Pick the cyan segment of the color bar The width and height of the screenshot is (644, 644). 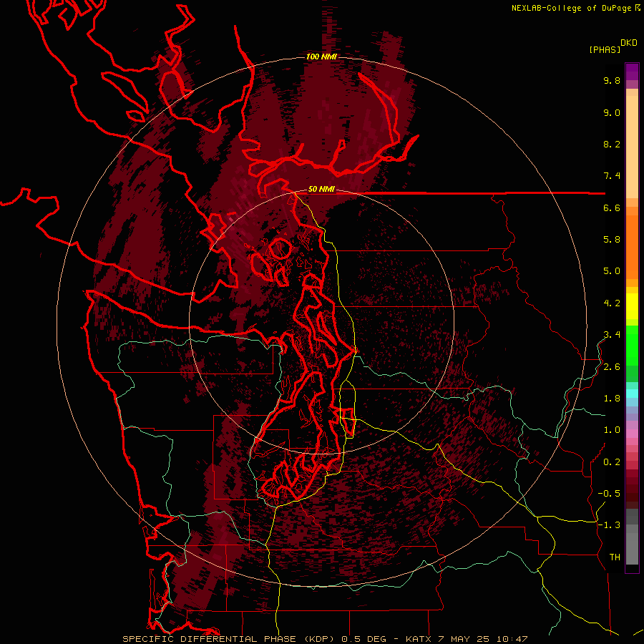632,393
